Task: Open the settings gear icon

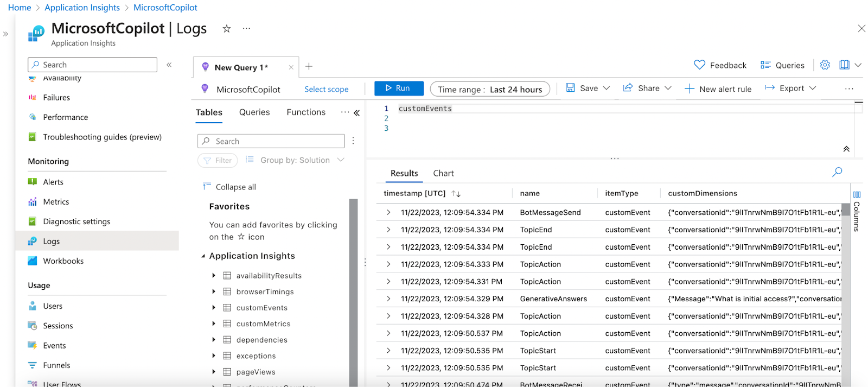Action: point(825,65)
